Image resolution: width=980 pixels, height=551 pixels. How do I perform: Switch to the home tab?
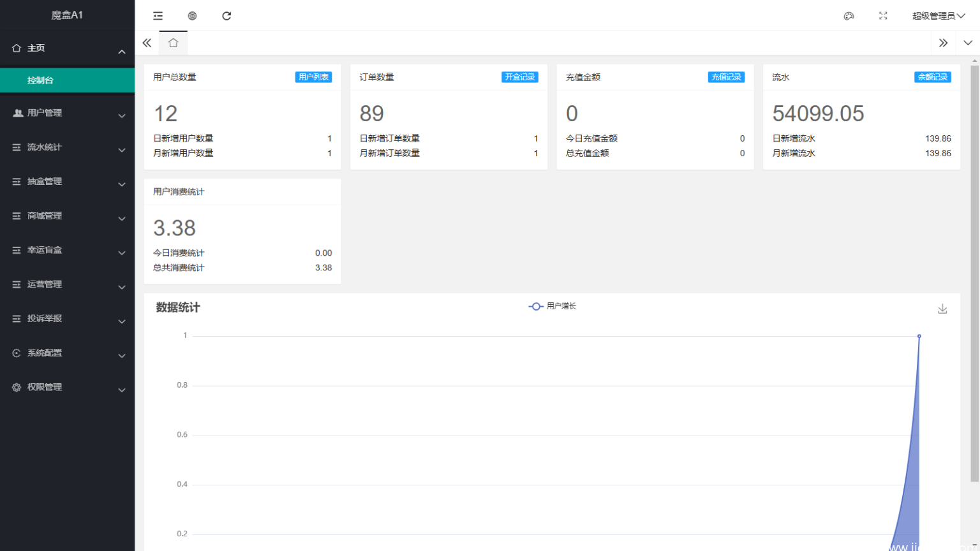pyautogui.click(x=173, y=42)
